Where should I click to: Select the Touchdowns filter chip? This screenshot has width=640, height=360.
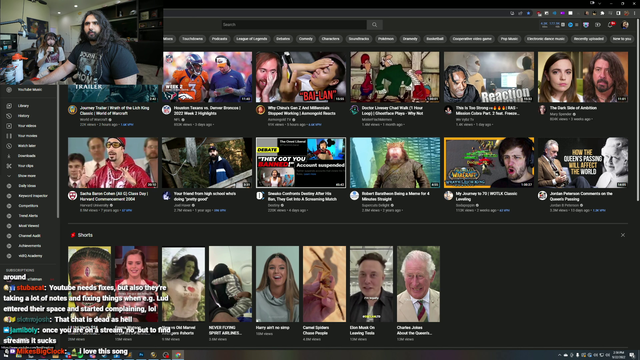coord(192,39)
